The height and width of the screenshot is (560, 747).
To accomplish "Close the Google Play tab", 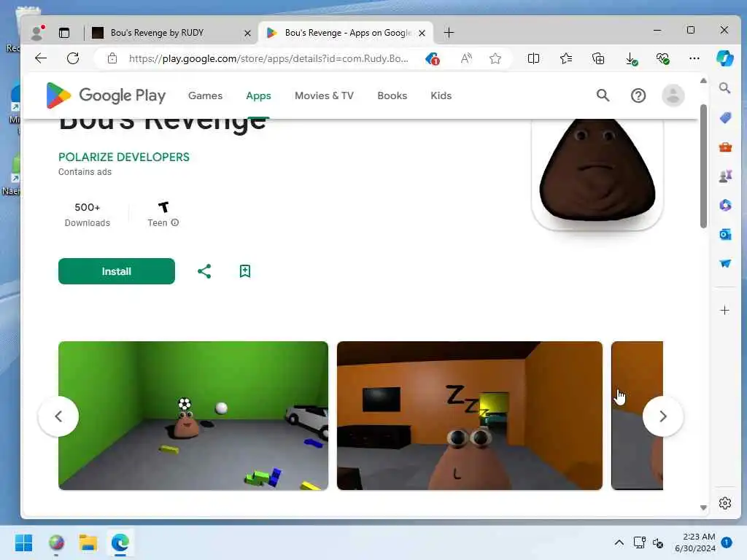I will click(422, 33).
